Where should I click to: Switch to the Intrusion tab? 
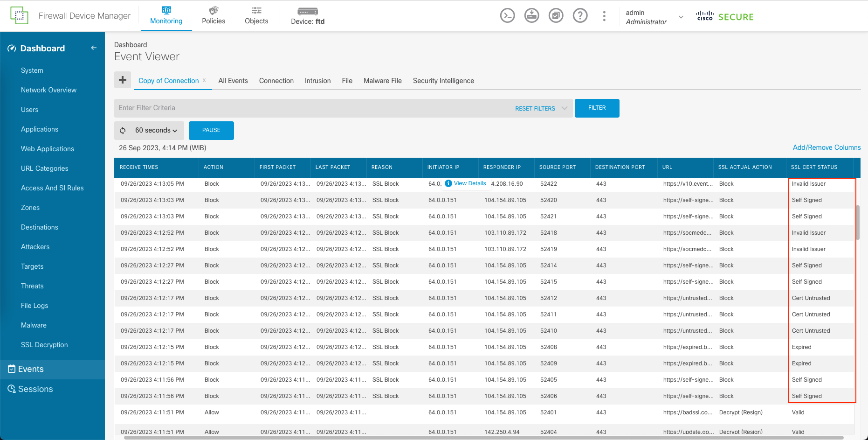pos(317,81)
